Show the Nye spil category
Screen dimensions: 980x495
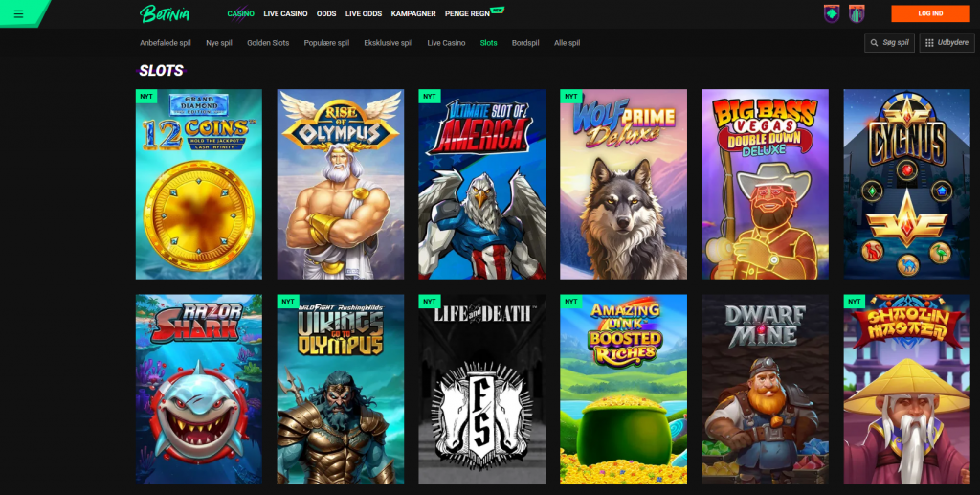pos(219,43)
